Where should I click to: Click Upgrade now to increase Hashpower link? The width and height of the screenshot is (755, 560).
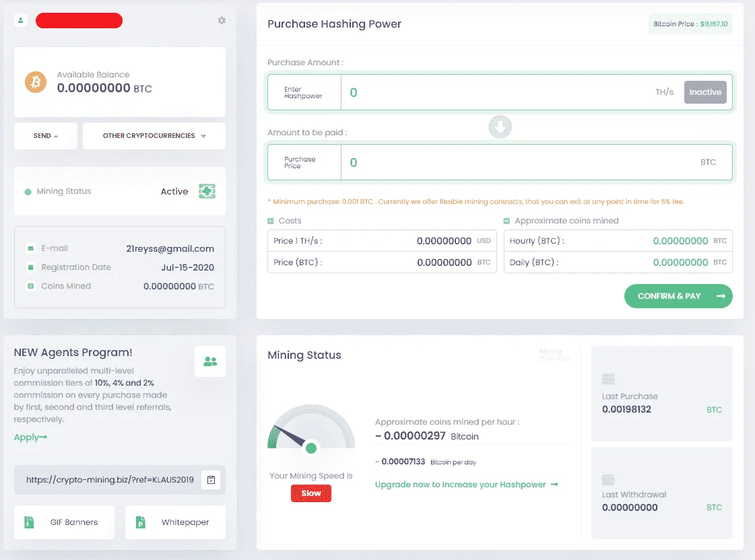pos(466,485)
